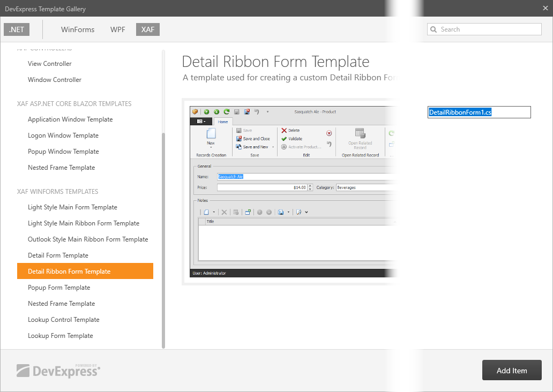Switch to the WinForms tab
Image resolution: width=553 pixels, height=392 pixels.
click(x=78, y=29)
